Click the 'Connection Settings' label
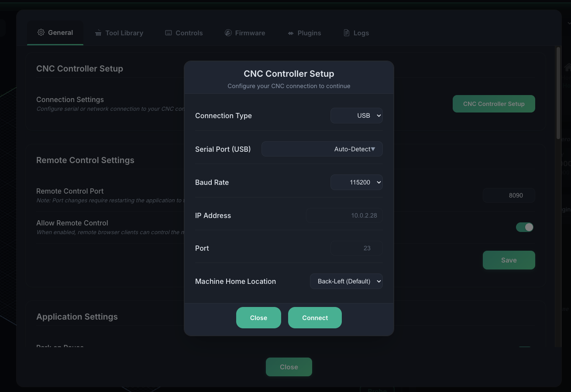The height and width of the screenshot is (392, 571). (x=70, y=99)
